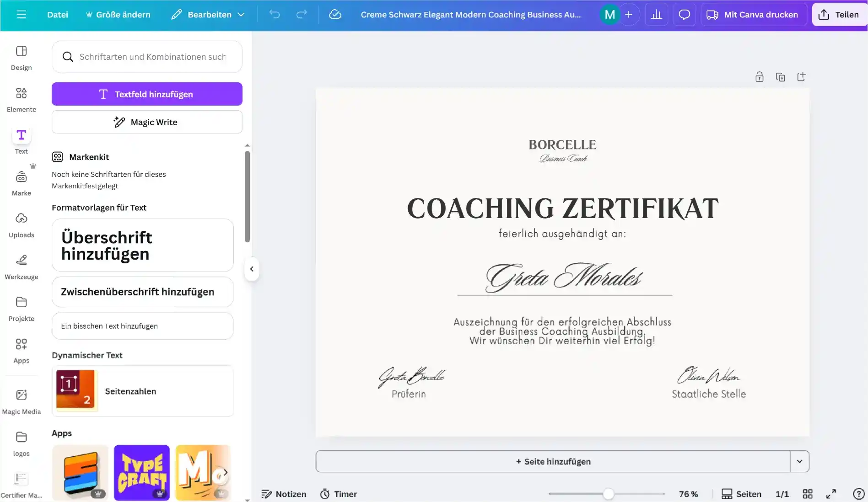868x502 pixels.
Task: Select the Seitenzahlen dynamic text option
Action: (x=143, y=391)
